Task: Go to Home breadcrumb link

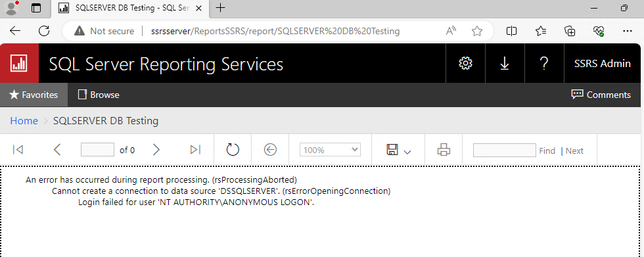Action: coord(24,121)
